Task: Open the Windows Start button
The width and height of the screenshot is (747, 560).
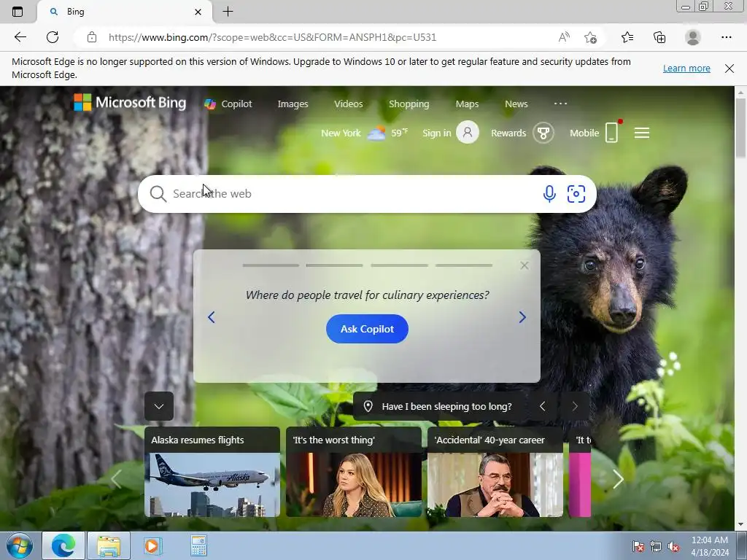Action: click(20, 545)
